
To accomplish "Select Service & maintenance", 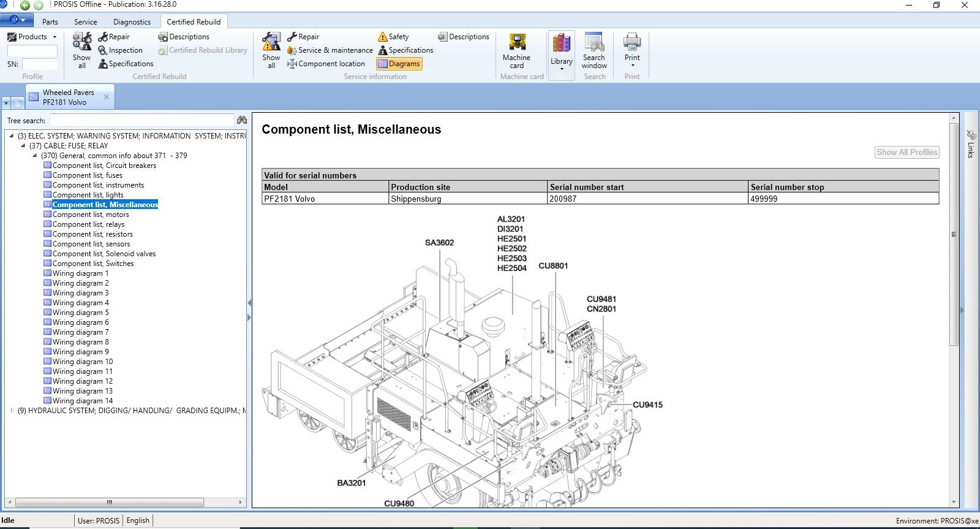I will (x=330, y=50).
